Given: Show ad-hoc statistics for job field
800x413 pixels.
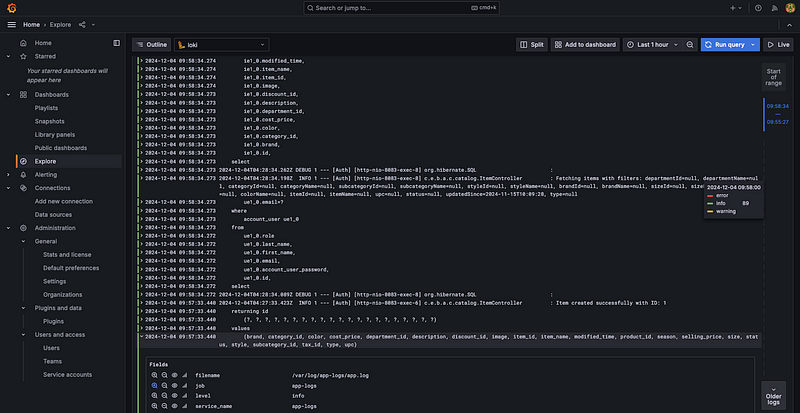Looking at the screenshot, I should (x=184, y=385).
